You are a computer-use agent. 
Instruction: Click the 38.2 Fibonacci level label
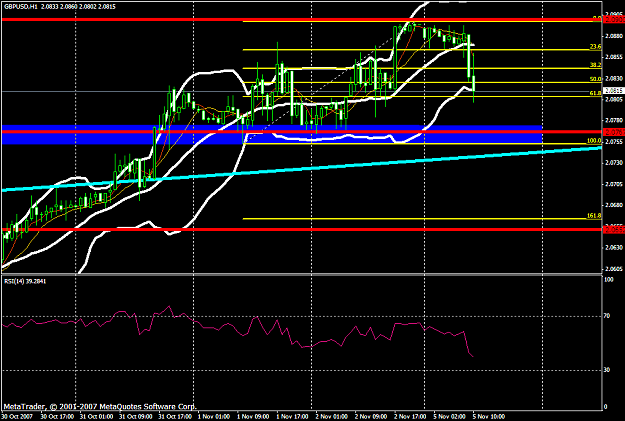pos(595,65)
